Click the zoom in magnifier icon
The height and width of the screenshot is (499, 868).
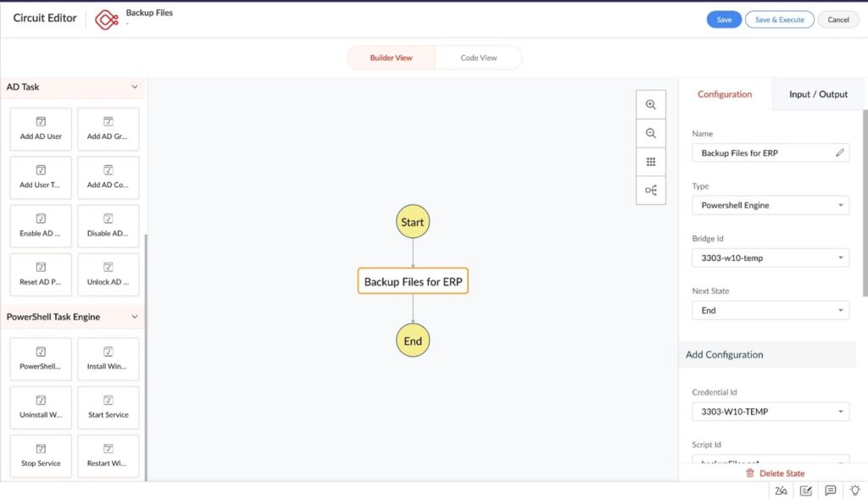[651, 105]
